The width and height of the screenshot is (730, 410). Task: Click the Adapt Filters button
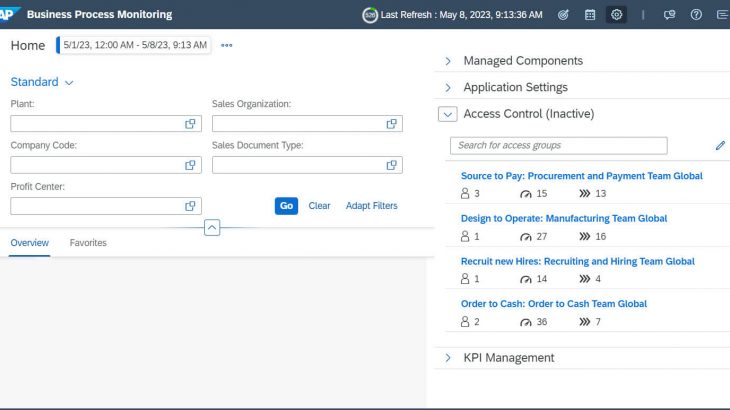pyautogui.click(x=372, y=206)
